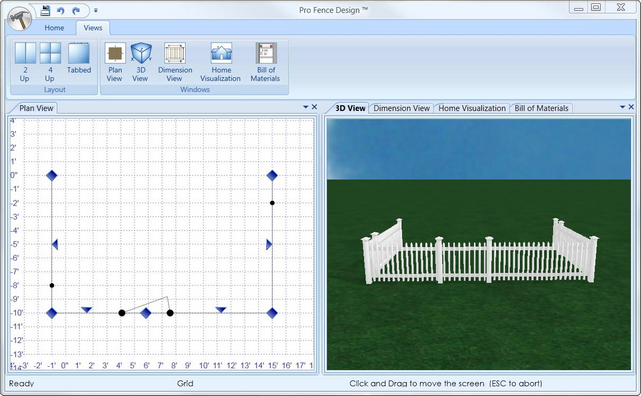Launch the Home Visualization icon
The width and height of the screenshot is (641, 396).
coord(221,53)
